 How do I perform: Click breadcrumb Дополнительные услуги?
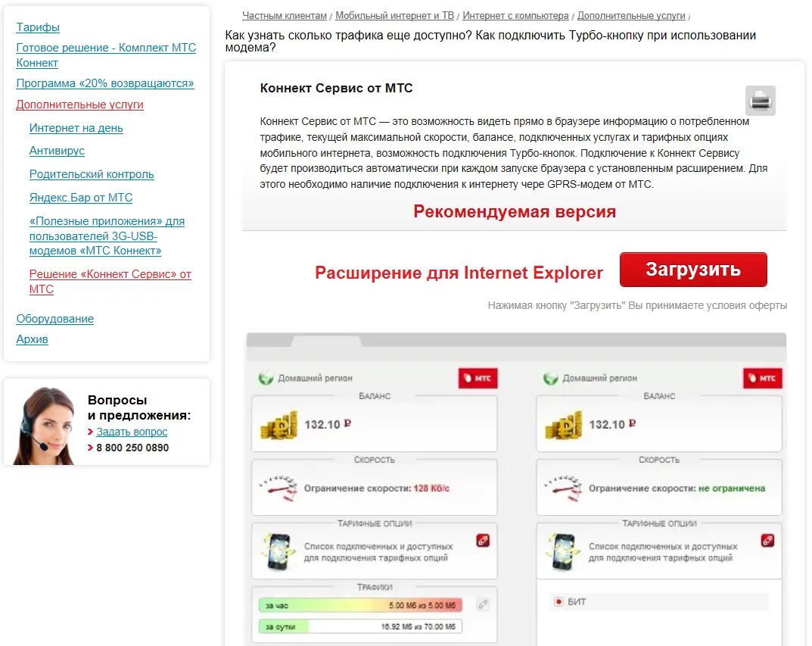pyautogui.click(x=631, y=16)
